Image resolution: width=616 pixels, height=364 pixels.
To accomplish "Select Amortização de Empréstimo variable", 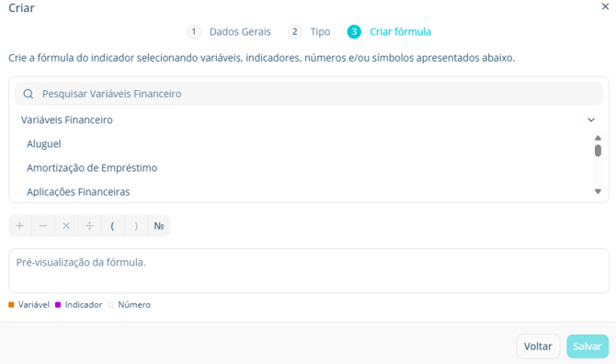I will tap(92, 168).
